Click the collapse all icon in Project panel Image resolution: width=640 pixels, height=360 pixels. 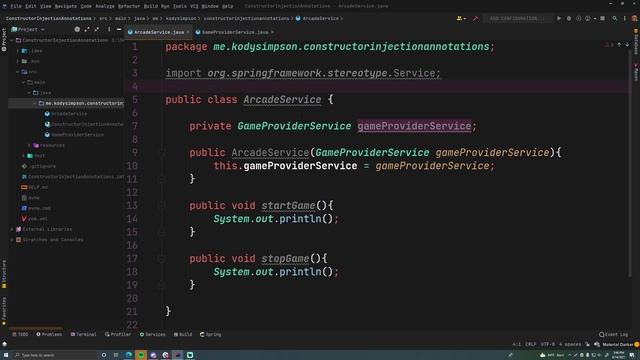[x=97, y=29]
